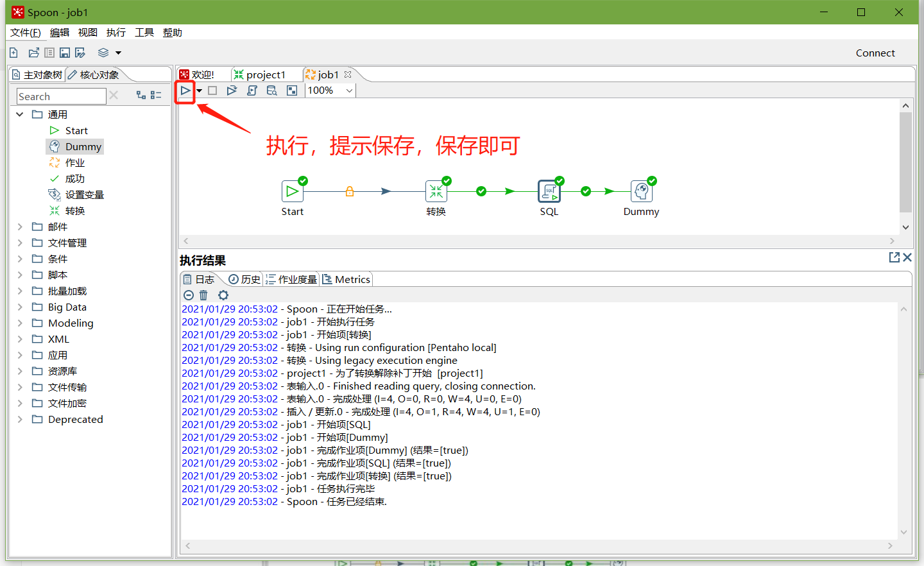Select Start entry in tree
Image resolution: width=924 pixels, height=566 pixels.
[x=69, y=130]
